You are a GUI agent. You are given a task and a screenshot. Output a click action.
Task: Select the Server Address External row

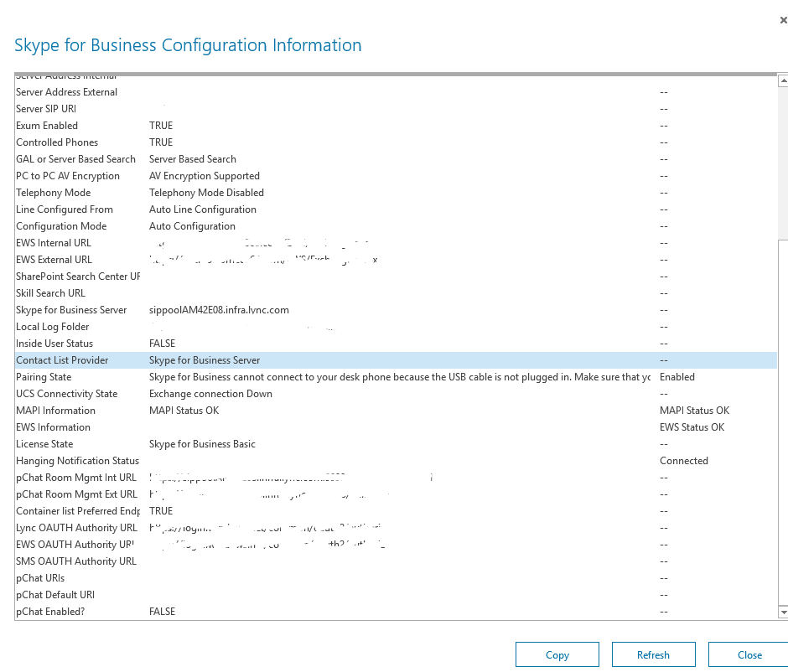(396, 92)
